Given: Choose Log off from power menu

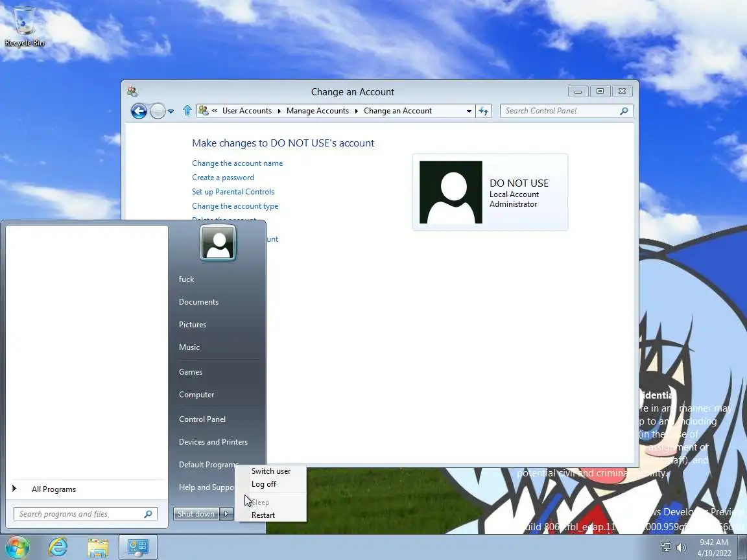Looking at the screenshot, I should (x=270, y=484).
